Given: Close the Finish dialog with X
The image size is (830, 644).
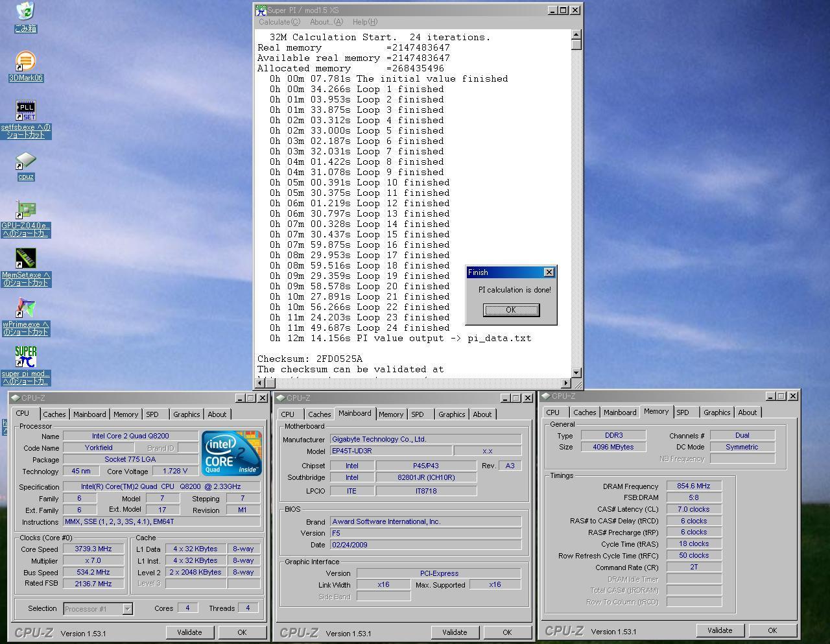Looking at the screenshot, I should (x=549, y=272).
